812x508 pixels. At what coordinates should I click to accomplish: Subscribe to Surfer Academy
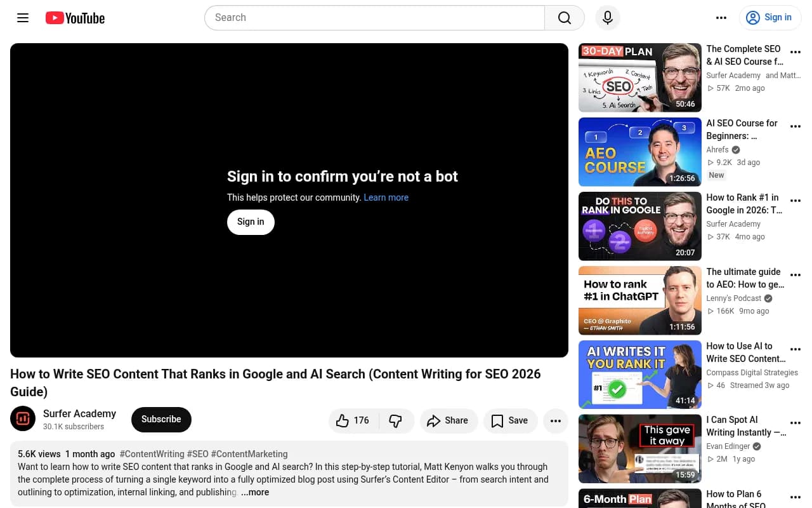[x=161, y=419]
